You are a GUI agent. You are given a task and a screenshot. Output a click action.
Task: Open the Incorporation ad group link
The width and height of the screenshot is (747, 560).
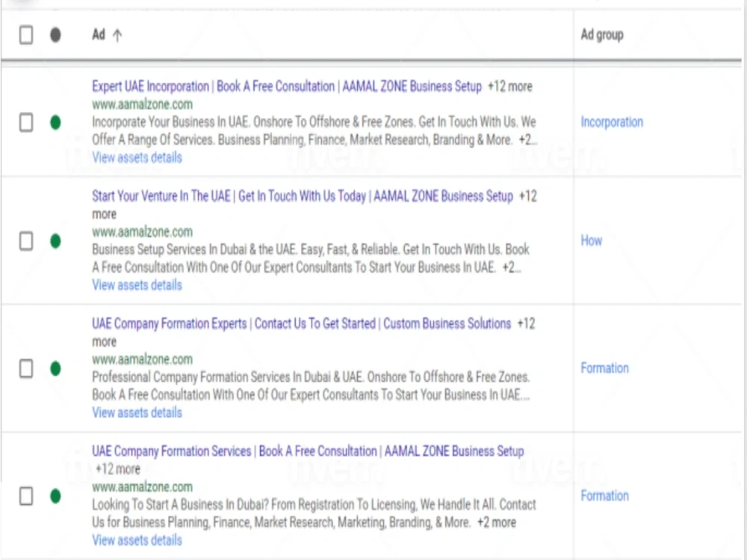pyautogui.click(x=612, y=122)
